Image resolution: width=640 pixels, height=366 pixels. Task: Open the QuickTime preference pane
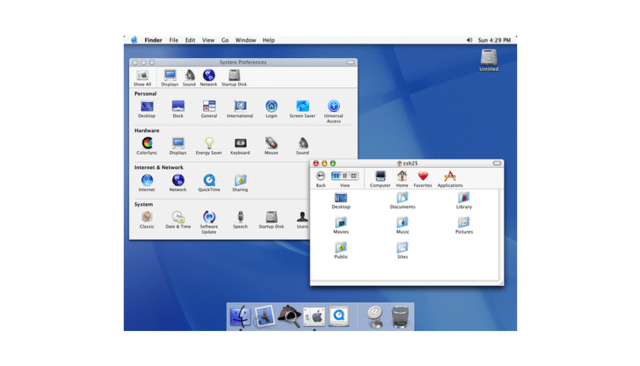coord(209,183)
